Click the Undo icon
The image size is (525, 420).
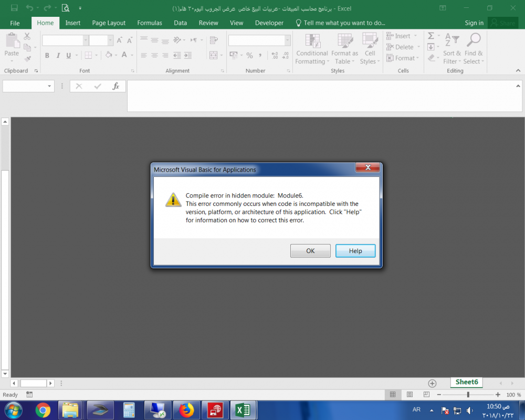(x=30, y=8)
